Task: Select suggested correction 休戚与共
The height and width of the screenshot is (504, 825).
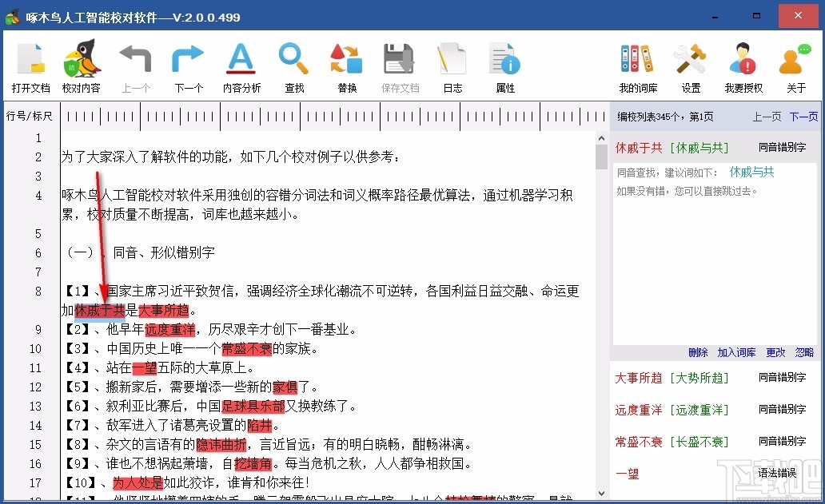Action: [750, 172]
